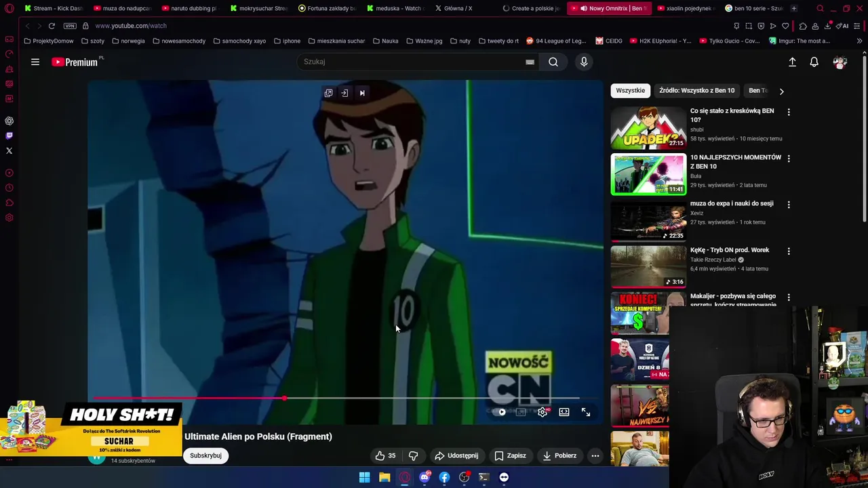Select the Wszystkie filter chip
The width and height of the screenshot is (868, 488).
click(x=631, y=90)
